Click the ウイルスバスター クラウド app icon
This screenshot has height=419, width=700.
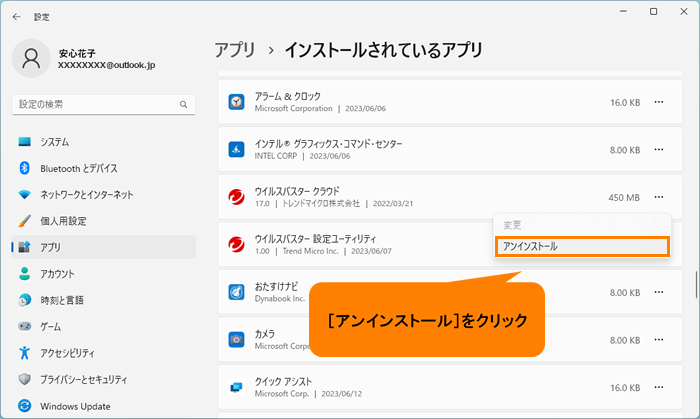(x=236, y=197)
